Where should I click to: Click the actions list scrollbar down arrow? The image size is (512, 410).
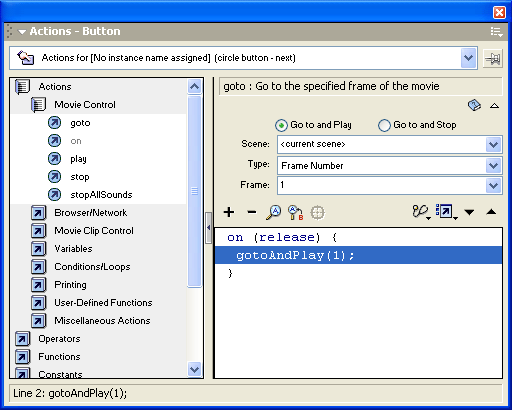194,369
